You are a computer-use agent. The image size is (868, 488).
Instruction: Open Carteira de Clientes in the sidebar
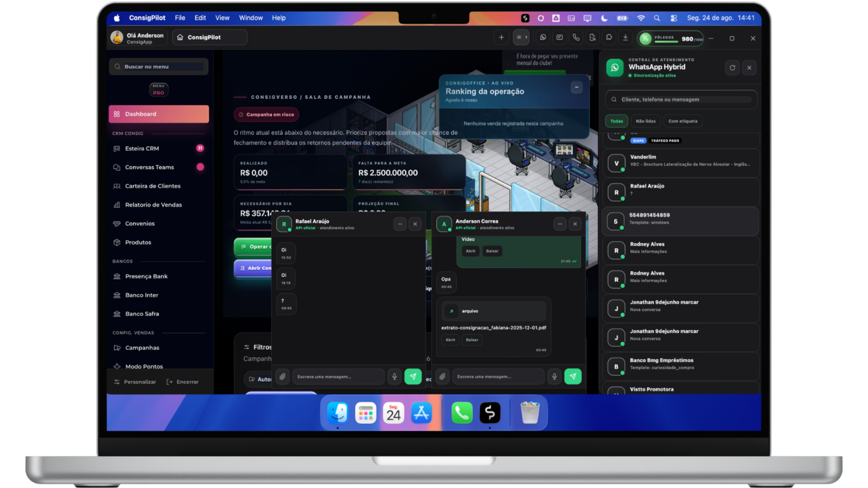pos(158,186)
